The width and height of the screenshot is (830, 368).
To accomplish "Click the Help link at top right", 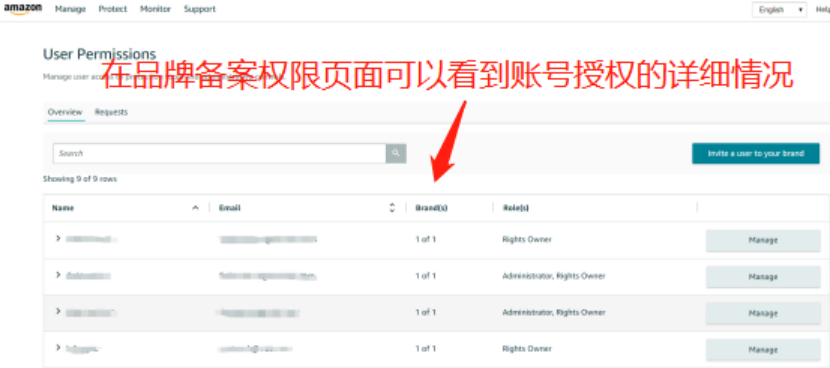I will 823,10.
